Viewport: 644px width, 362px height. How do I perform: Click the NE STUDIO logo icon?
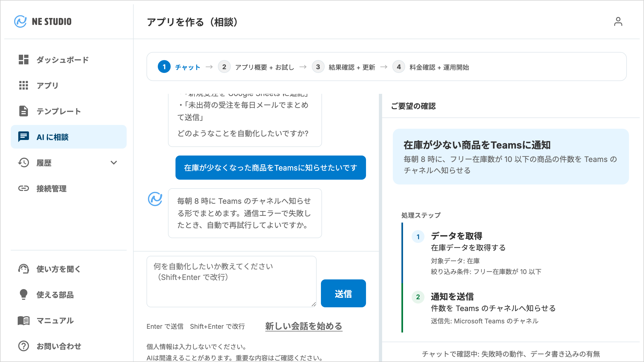pyautogui.click(x=20, y=21)
